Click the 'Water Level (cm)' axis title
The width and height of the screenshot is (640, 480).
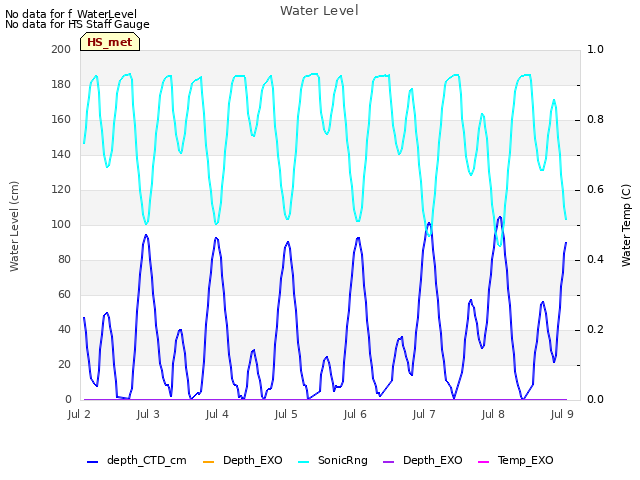pos(14,227)
